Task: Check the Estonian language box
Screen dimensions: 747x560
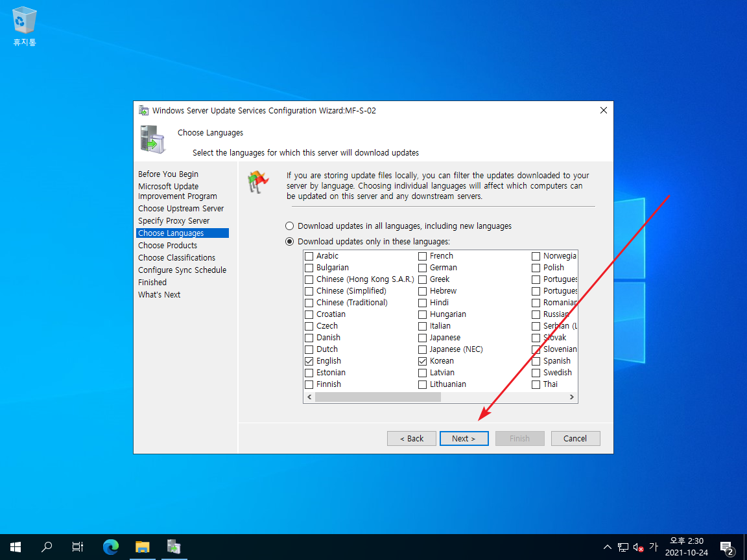Action: 309,373
